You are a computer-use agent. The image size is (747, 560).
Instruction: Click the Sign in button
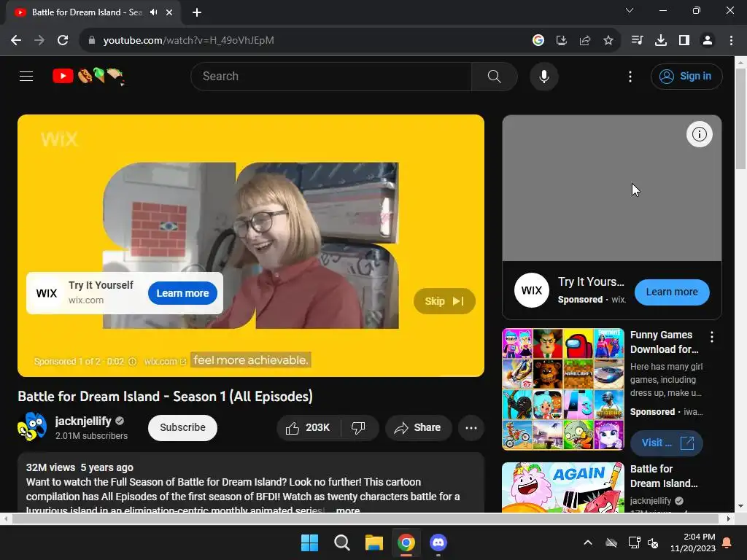686,76
